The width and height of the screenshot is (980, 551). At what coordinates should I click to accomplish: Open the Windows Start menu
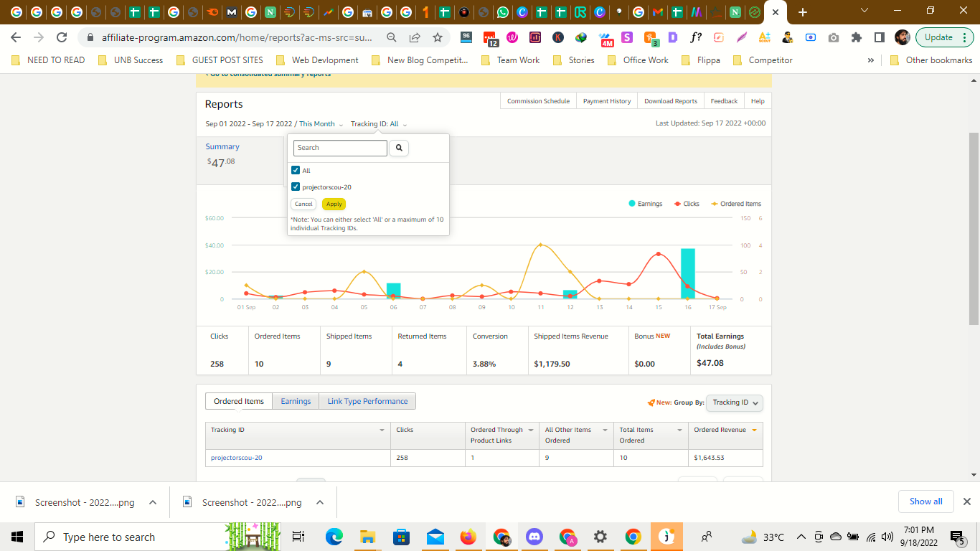(x=17, y=537)
